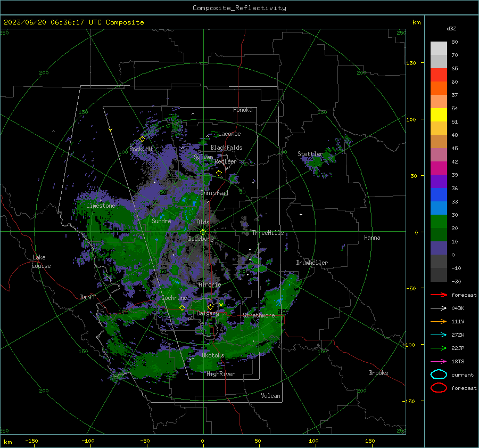Image resolution: width=479 pixels, height=448 pixels.
Task: Click the yellow diamond marker above RockyMH
Action: coord(142,139)
